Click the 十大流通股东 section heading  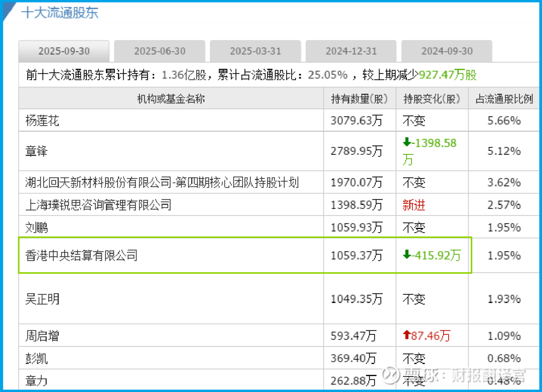pyautogui.click(x=60, y=13)
